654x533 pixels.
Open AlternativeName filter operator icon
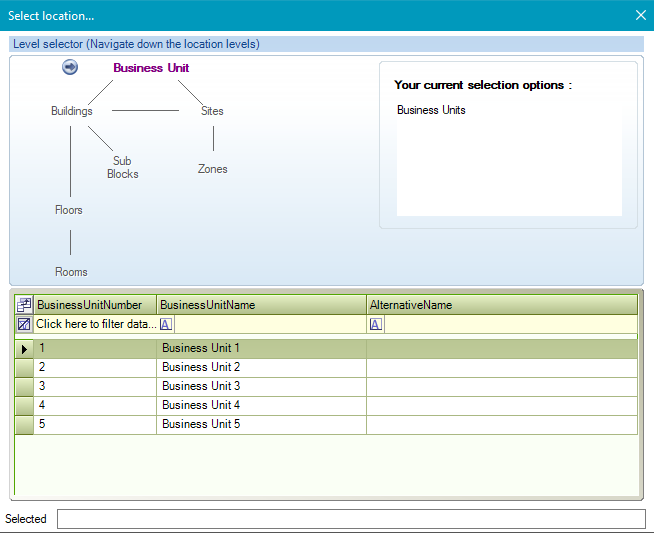pyautogui.click(x=376, y=324)
